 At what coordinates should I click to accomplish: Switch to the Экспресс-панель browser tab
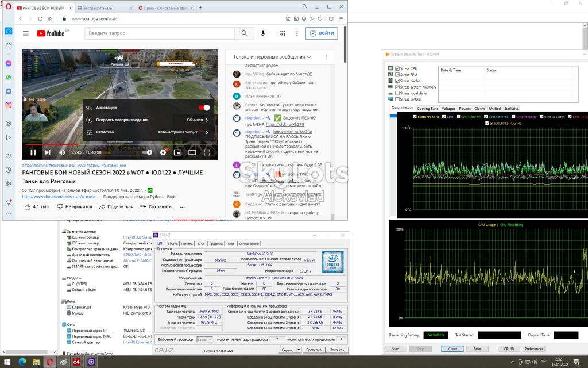tap(105, 8)
